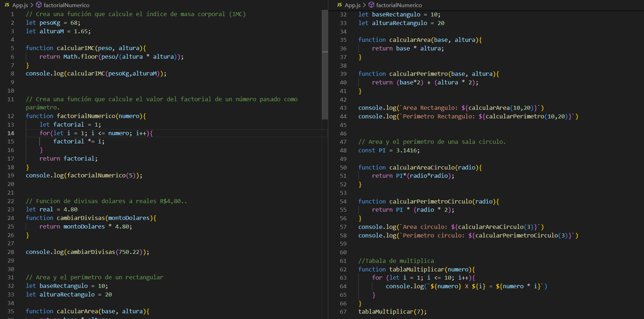Place cursor on 'let pesoKg = 68;'
This screenshot has height=319, width=644.
[x=53, y=23]
